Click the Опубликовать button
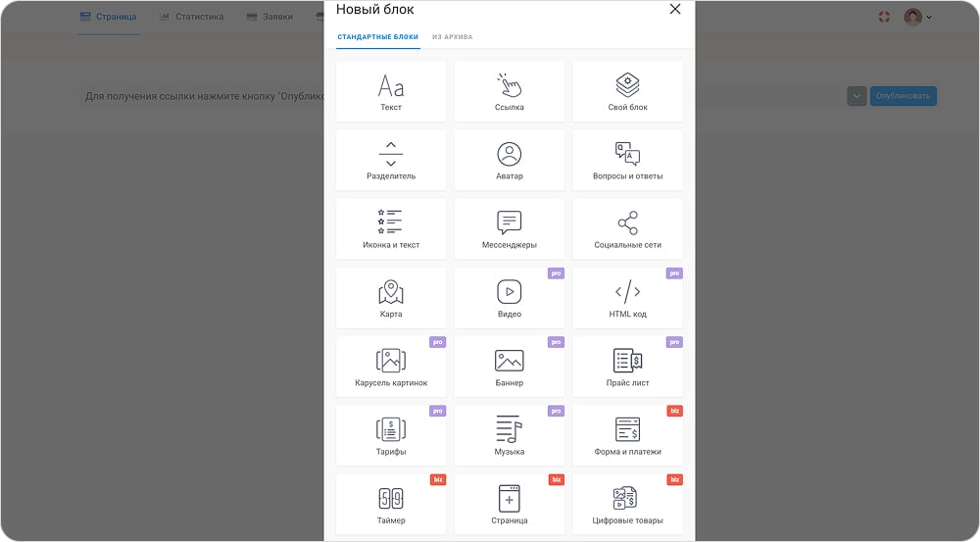Screen dimensions: 980x542 coord(904,96)
